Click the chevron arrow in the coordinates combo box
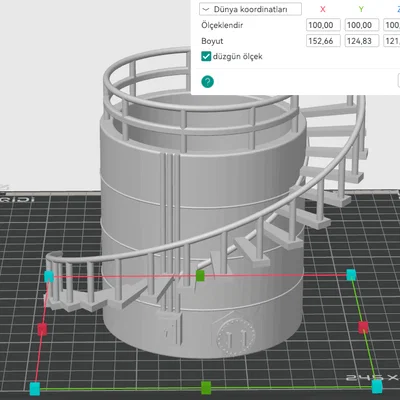Screen dimensions: 400x400 coord(206,9)
